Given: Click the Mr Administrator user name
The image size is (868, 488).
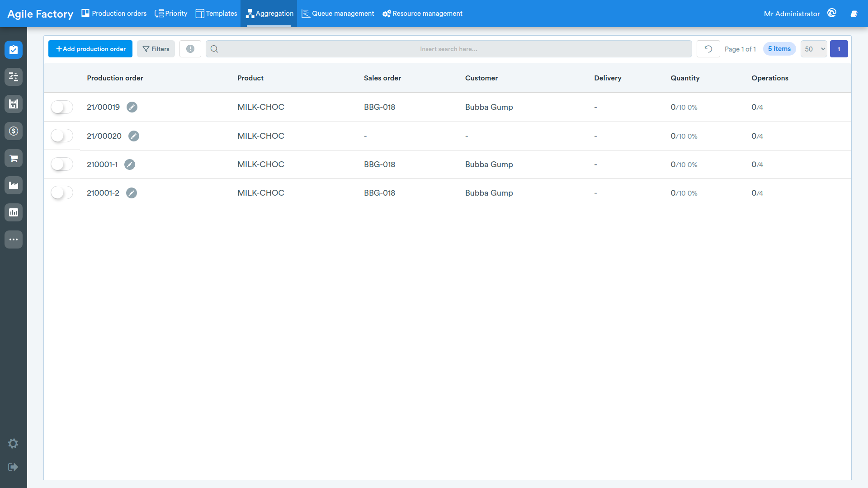Looking at the screenshot, I should pos(792,14).
